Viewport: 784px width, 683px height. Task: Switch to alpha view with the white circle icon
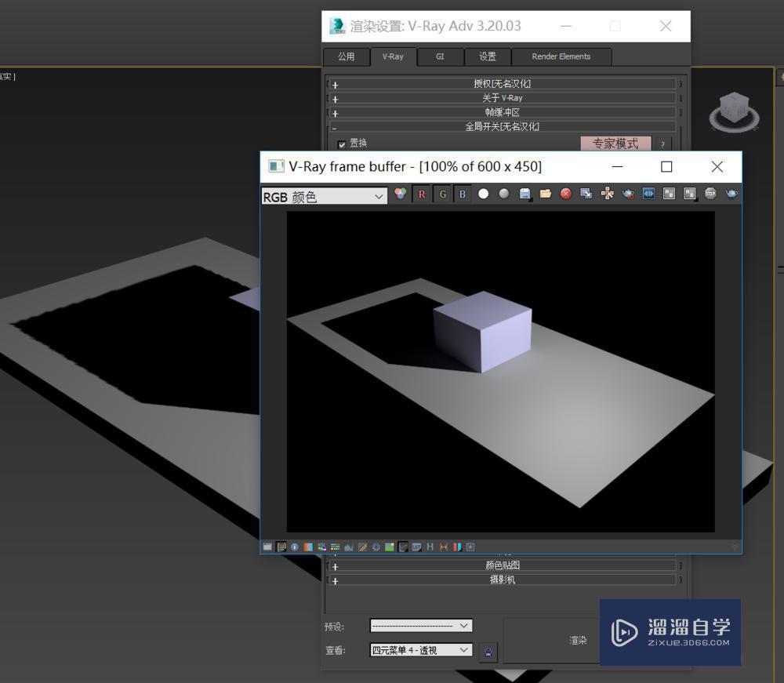tap(483, 194)
